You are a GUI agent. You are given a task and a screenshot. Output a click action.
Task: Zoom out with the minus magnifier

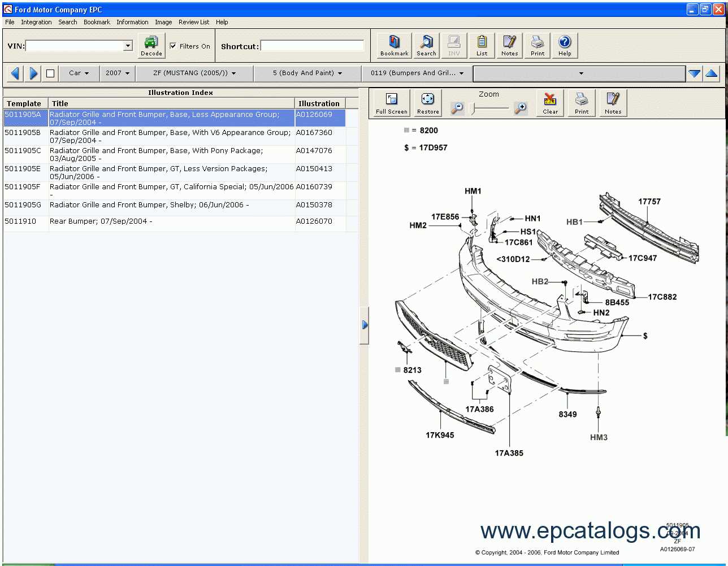click(457, 108)
